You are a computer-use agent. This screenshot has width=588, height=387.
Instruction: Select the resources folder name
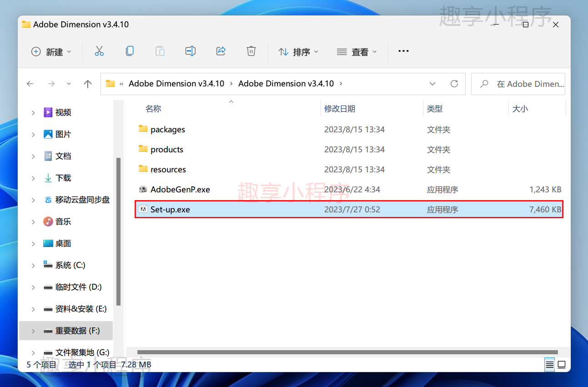click(168, 170)
